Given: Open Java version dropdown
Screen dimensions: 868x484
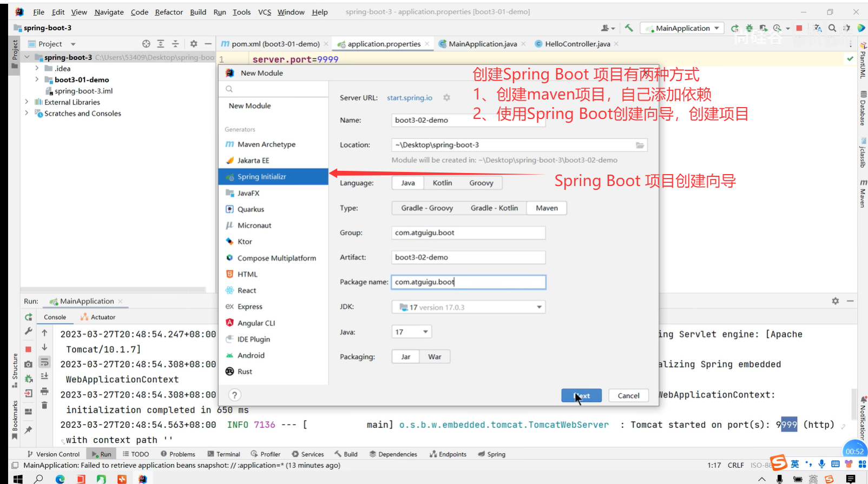Looking at the screenshot, I should tap(411, 332).
